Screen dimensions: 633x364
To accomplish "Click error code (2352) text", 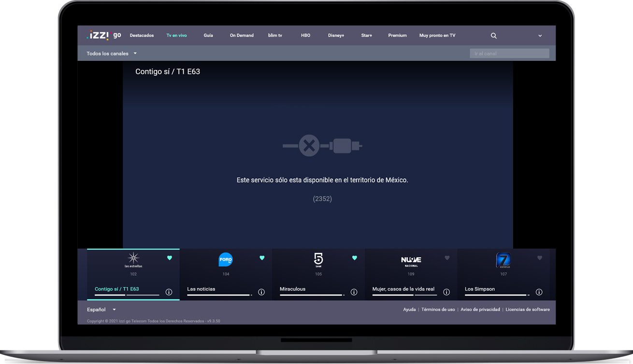I will pos(322,198).
